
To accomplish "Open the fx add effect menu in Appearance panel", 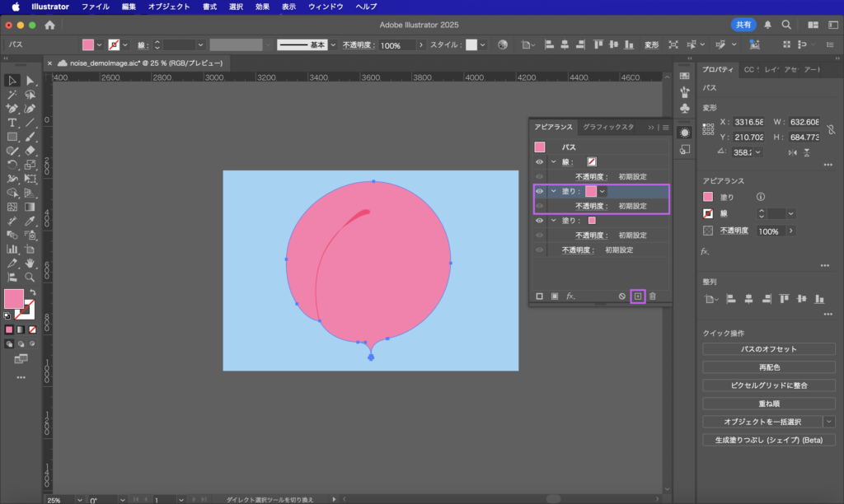I will [570, 296].
